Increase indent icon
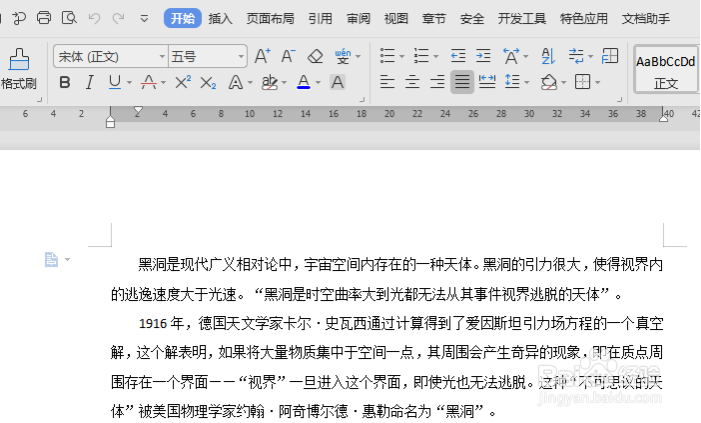This screenshot has height=423, width=701. click(x=483, y=56)
